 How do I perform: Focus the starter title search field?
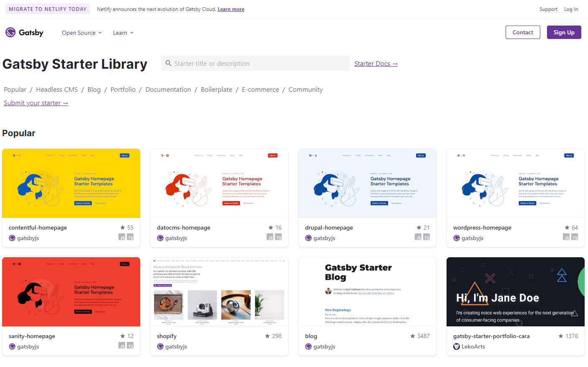coord(255,63)
